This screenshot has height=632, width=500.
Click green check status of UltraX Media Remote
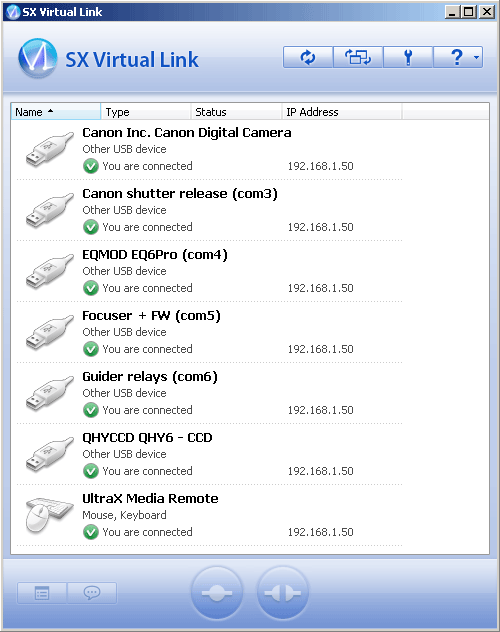click(91, 532)
